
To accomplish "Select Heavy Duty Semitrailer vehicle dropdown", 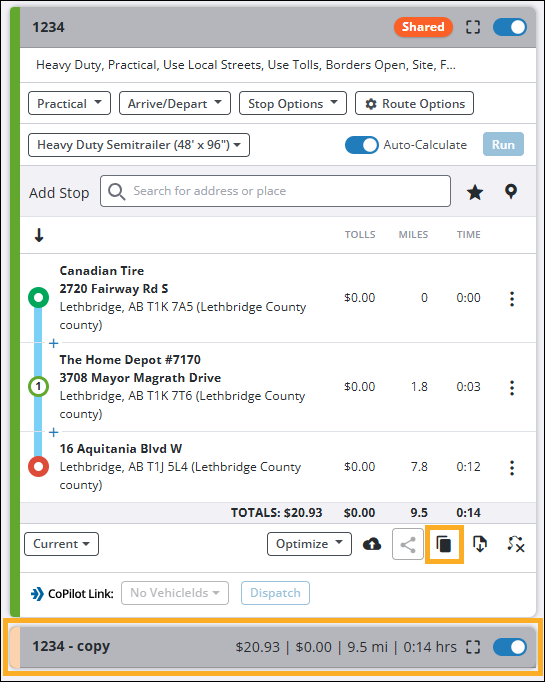I will point(139,145).
